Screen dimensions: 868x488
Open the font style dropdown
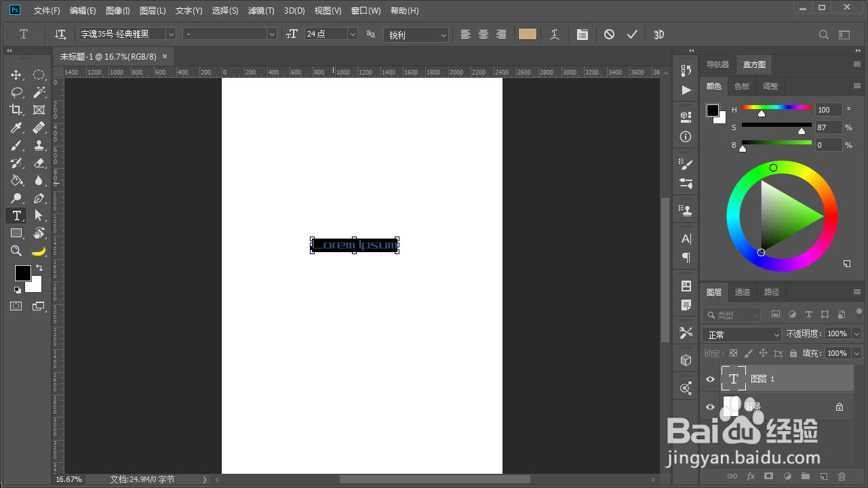(272, 34)
